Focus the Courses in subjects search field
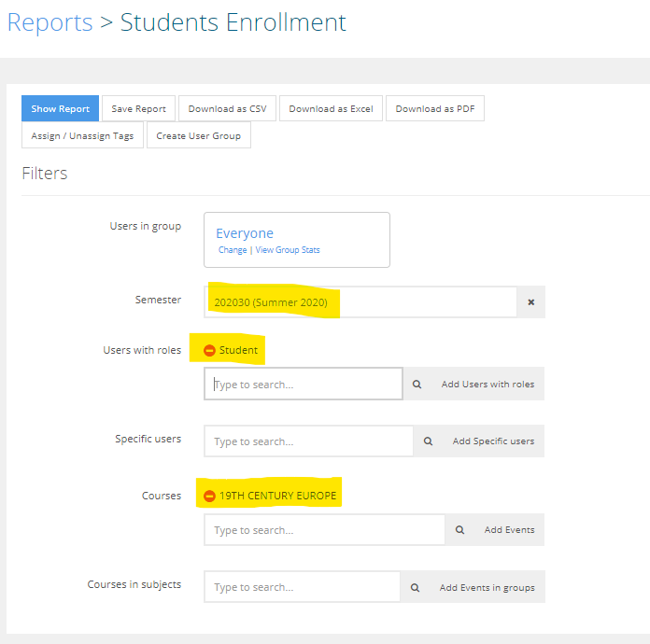This screenshot has height=644, width=650. pos(302,588)
